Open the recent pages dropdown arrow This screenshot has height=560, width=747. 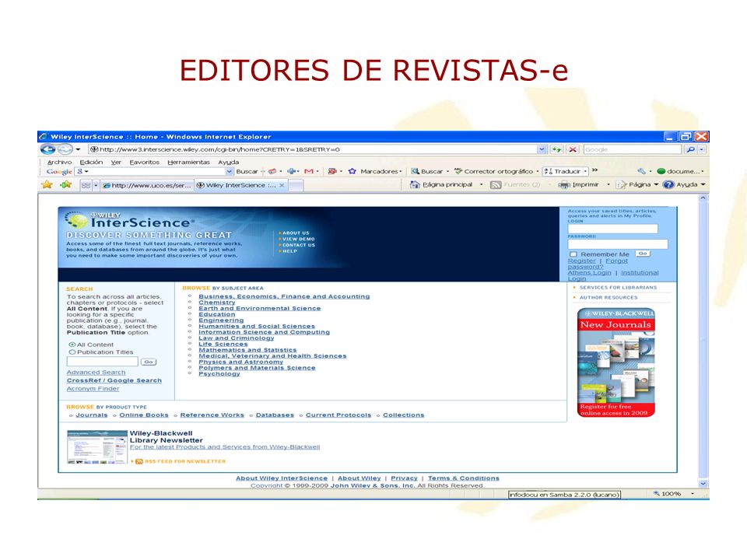(78, 149)
